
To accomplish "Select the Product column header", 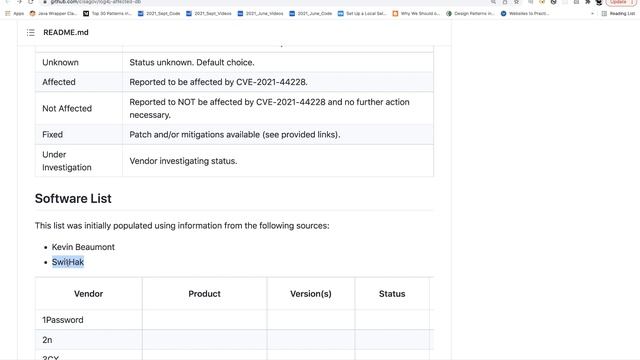I will pos(204,294).
